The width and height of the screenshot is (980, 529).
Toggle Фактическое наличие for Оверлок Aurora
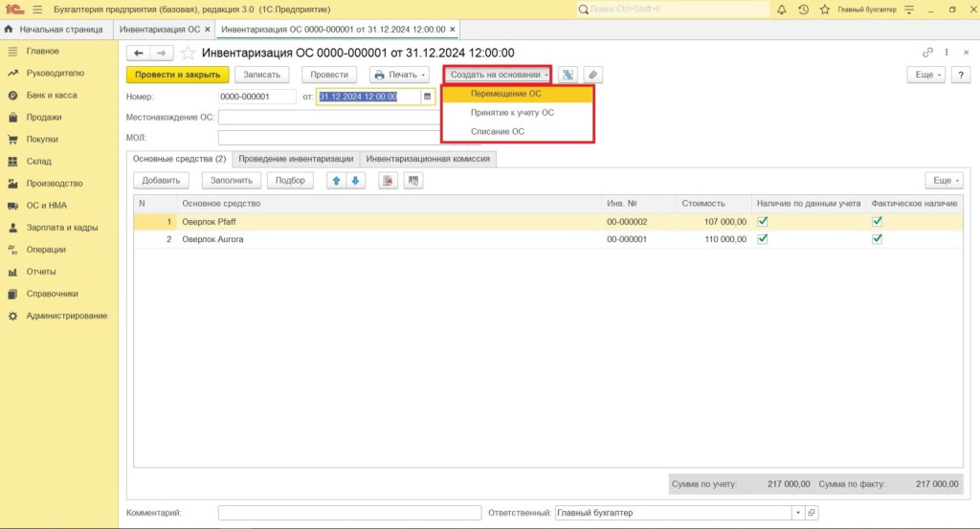[x=878, y=239]
